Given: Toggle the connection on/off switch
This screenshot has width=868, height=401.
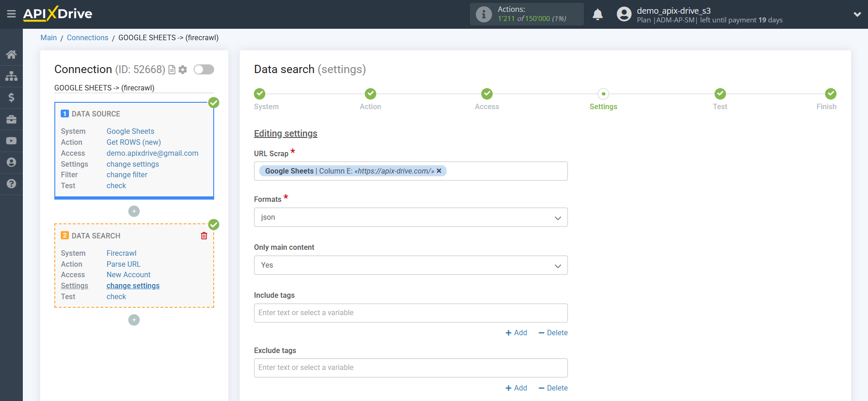Looking at the screenshot, I should tap(204, 69).
